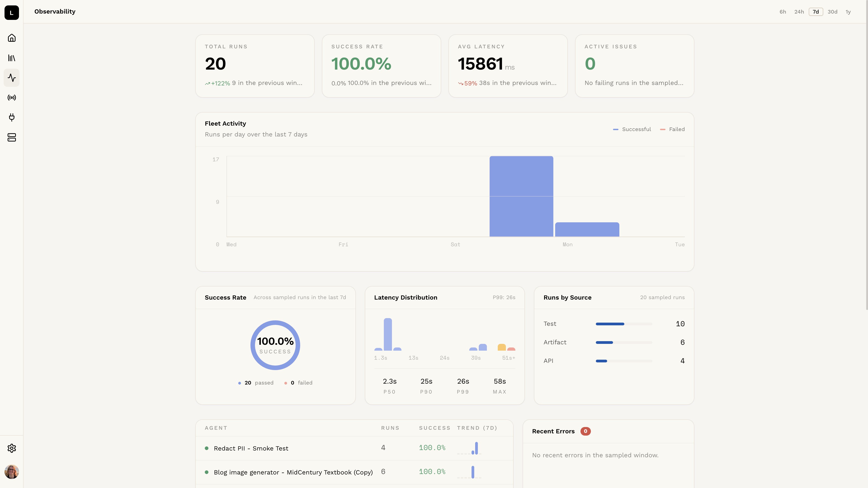
Task: Click the tallest Fleet Activity bar
Action: [521, 196]
